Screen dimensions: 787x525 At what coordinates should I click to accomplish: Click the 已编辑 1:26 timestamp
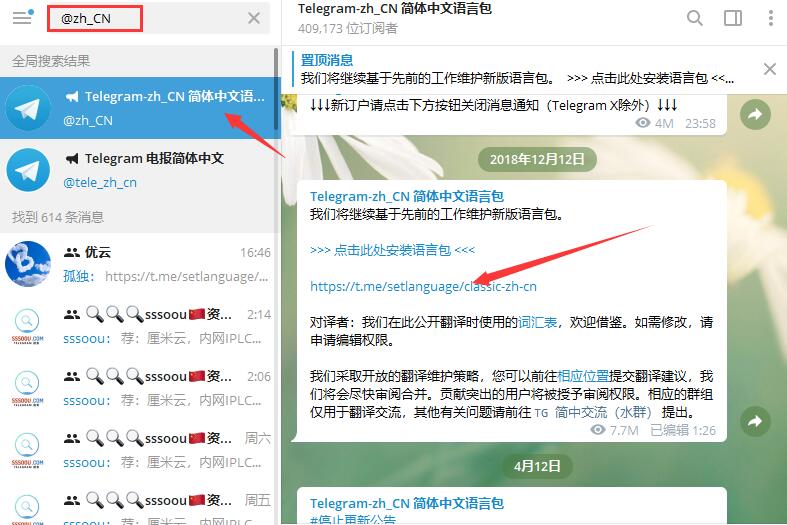click(x=683, y=430)
